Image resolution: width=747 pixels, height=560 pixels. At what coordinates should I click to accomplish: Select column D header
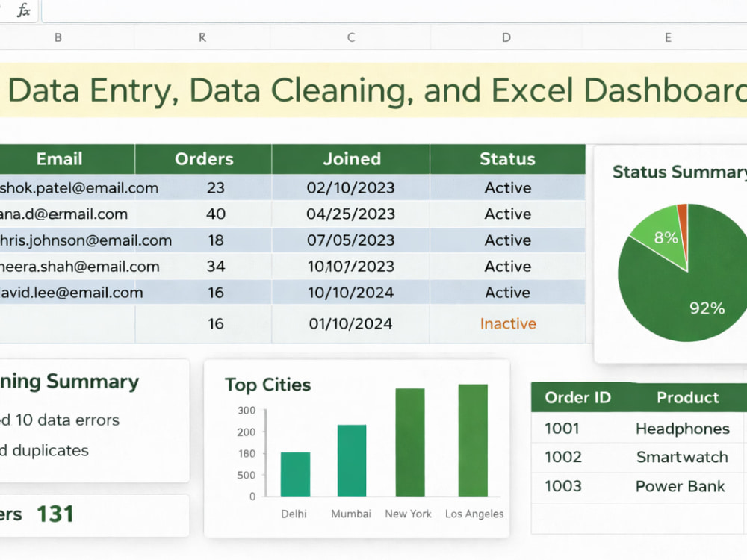tap(506, 37)
